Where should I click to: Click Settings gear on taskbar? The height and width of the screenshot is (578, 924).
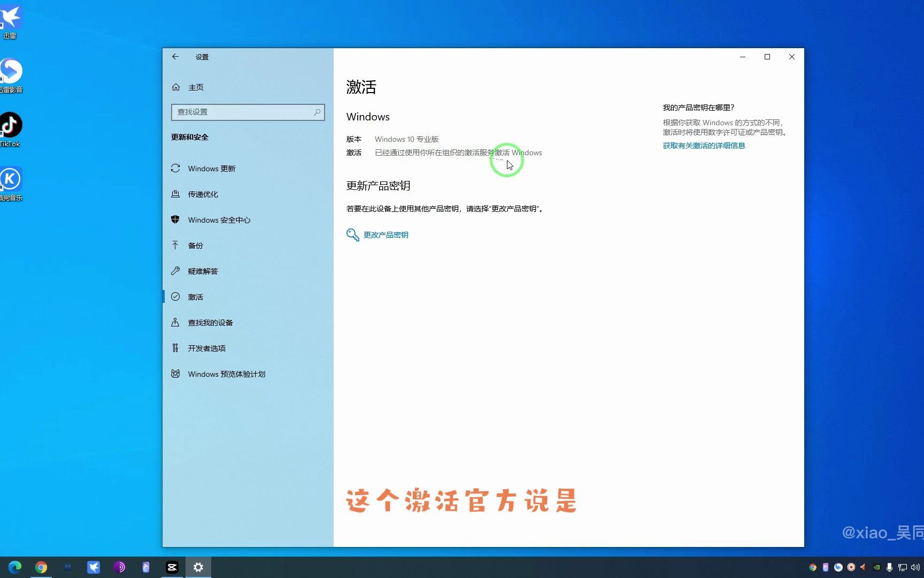tap(198, 567)
